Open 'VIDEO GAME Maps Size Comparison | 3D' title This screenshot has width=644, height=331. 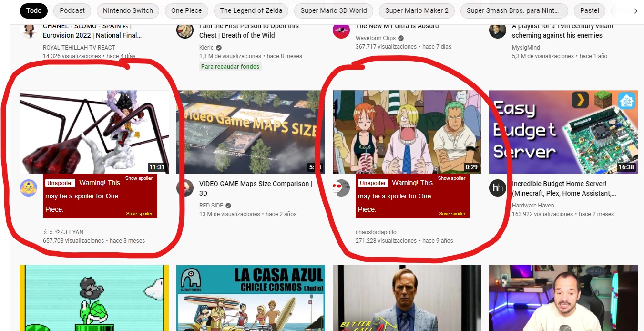tap(256, 188)
